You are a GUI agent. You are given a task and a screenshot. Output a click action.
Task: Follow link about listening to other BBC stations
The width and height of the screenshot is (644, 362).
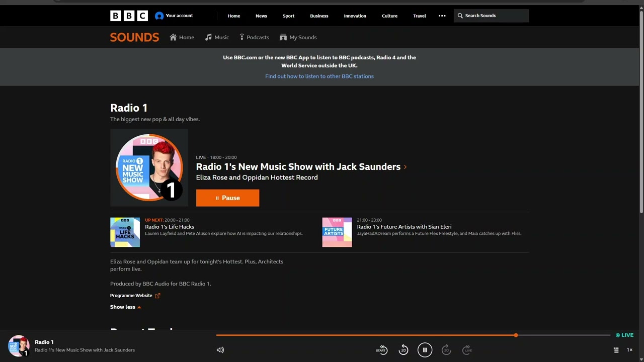point(319,76)
